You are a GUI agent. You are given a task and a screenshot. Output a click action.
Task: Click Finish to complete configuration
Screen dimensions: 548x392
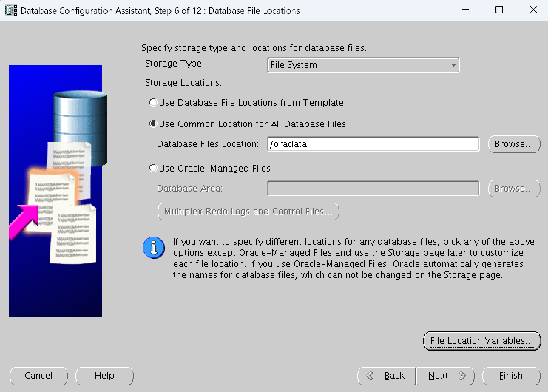click(x=511, y=376)
